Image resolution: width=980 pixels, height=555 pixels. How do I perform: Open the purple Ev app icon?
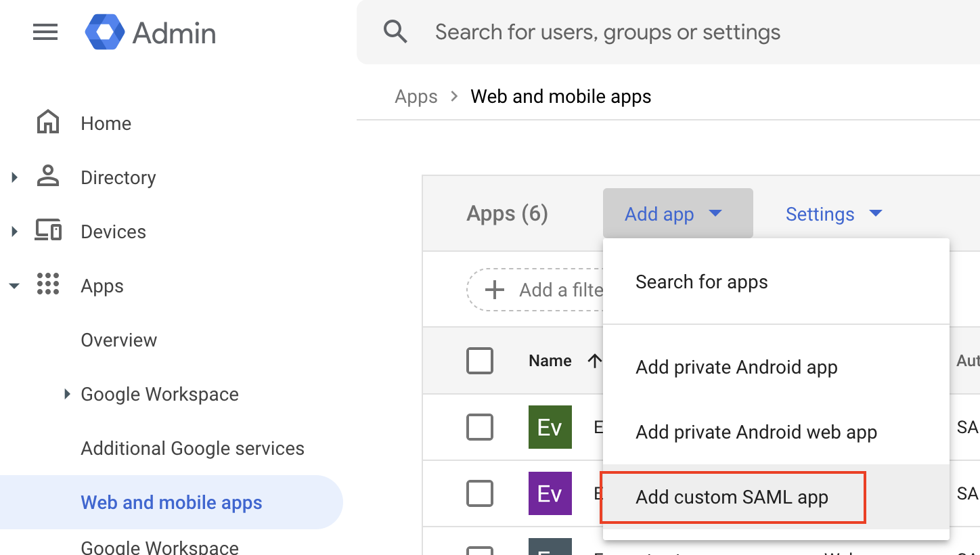click(550, 493)
